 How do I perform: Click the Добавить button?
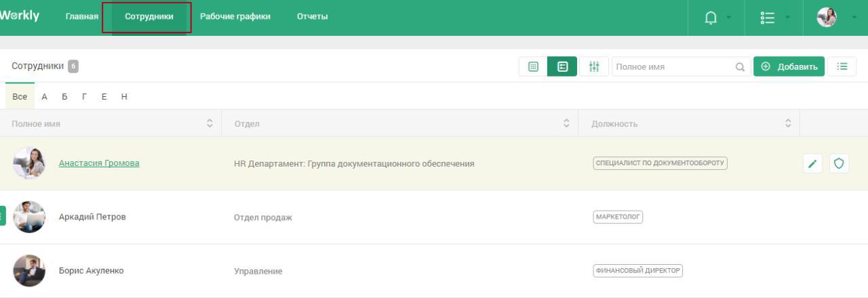(x=789, y=66)
